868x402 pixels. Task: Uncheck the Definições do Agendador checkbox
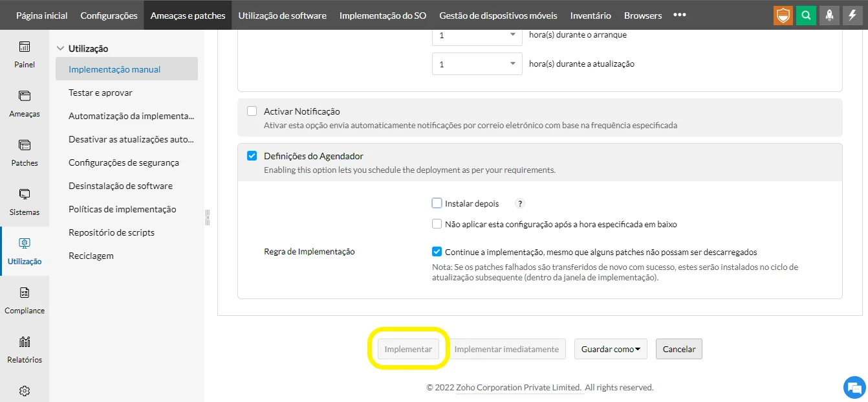(x=252, y=156)
